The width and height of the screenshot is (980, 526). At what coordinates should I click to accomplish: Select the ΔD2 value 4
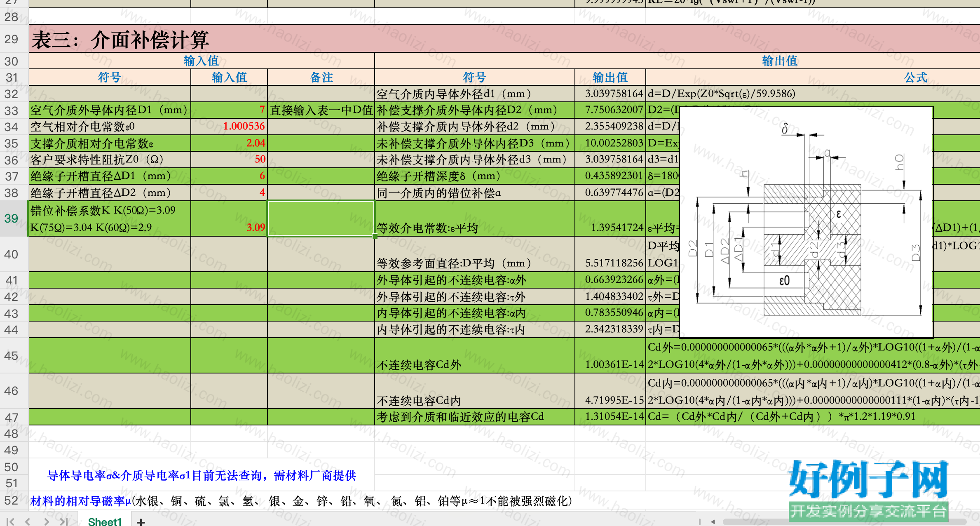pos(229,193)
